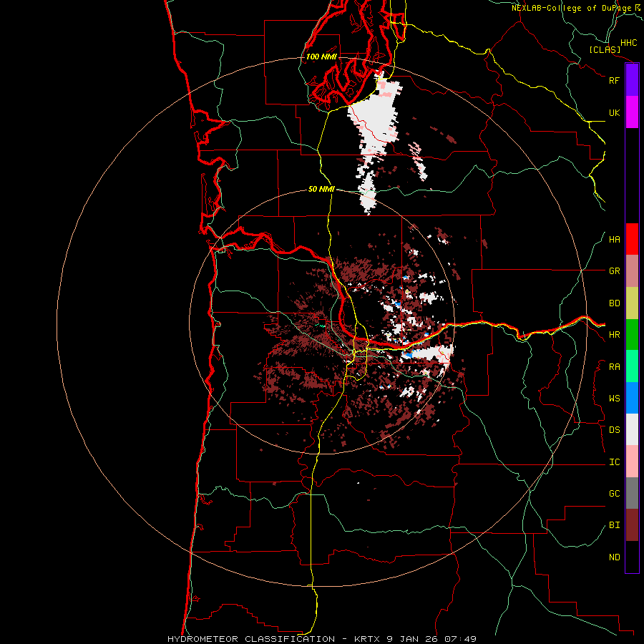Click the HR legend label

click(x=614, y=335)
